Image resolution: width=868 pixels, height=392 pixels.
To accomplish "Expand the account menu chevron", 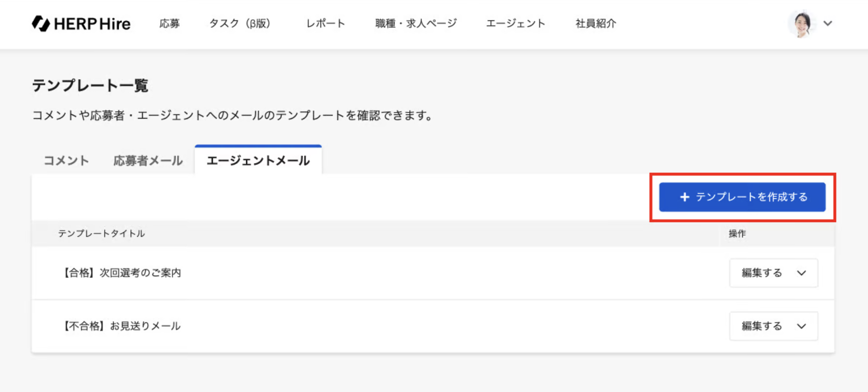I will (828, 24).
